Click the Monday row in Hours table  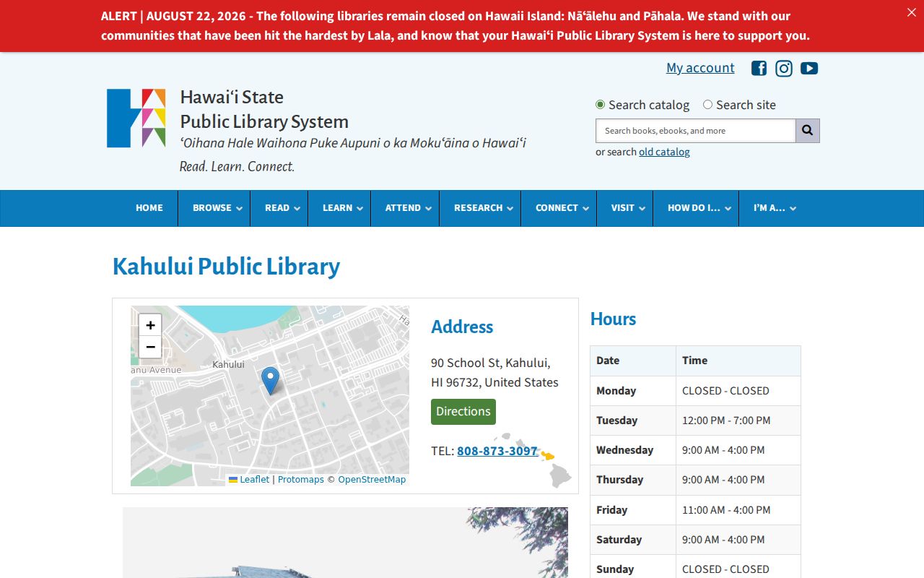click(695, 391)
